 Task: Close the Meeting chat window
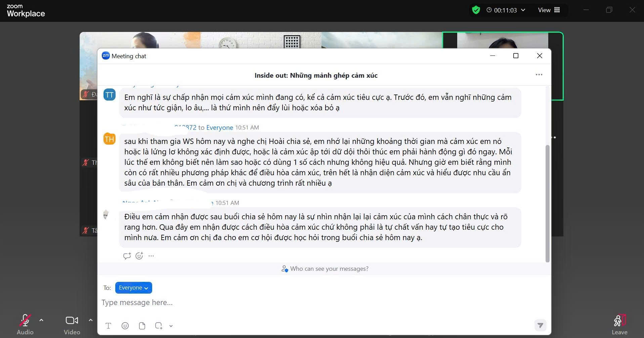pyautogui.click(x=540, y=56)
